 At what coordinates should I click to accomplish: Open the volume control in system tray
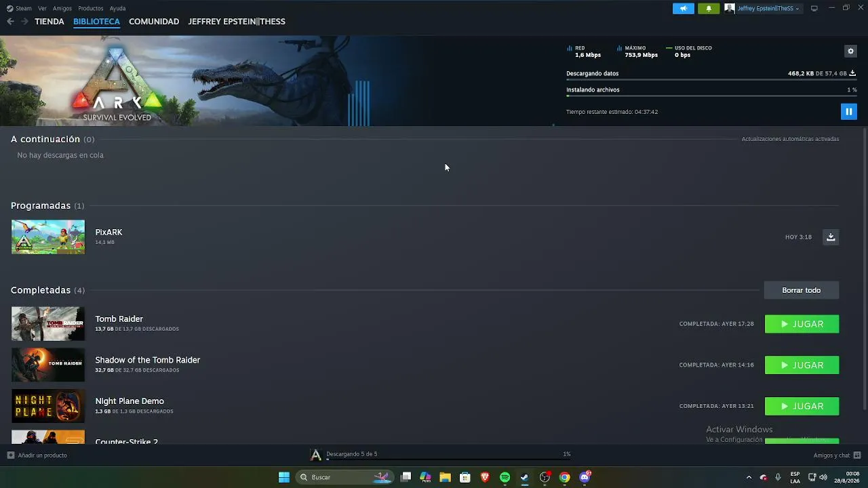(823, 477)
